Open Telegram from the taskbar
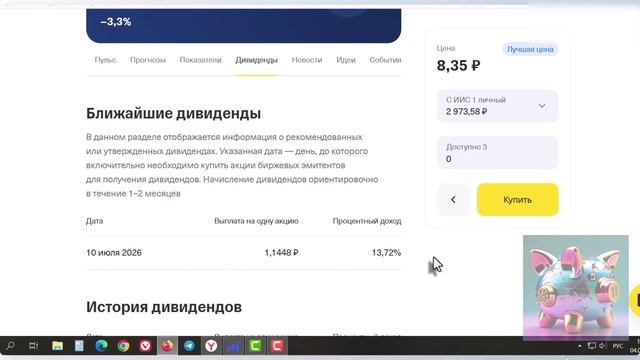 (x=189, y=346)
